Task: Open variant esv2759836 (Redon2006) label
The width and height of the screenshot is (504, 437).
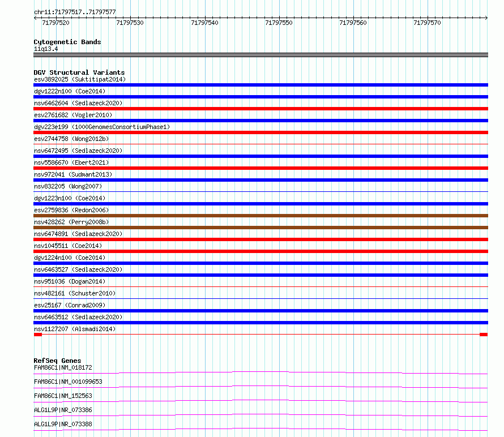Action: 71,210
